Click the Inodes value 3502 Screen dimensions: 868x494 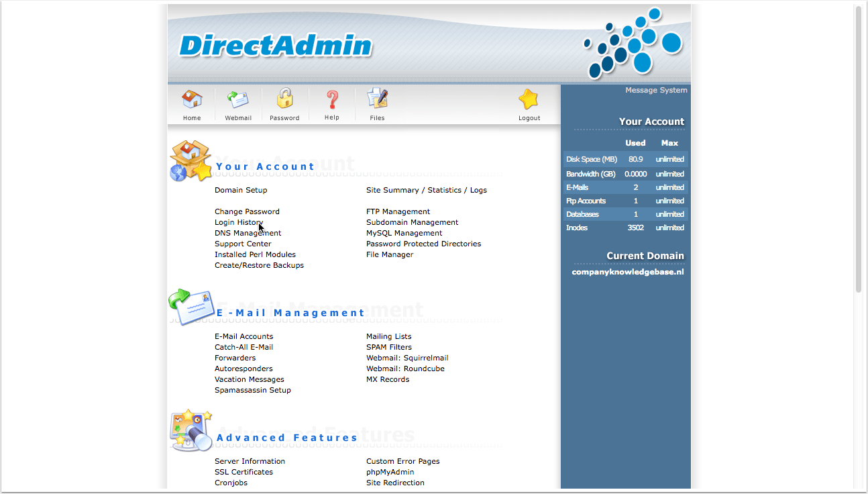tap(635, 228)
